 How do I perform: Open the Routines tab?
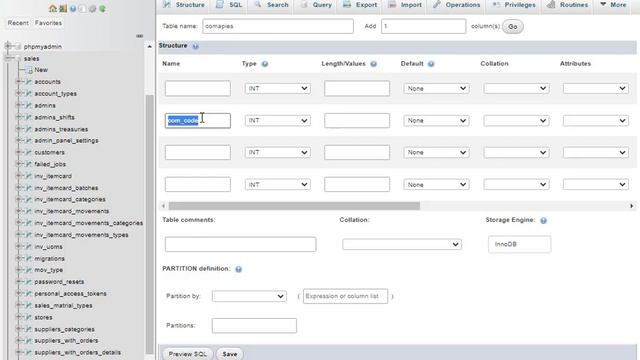click(x=567, y=5)
